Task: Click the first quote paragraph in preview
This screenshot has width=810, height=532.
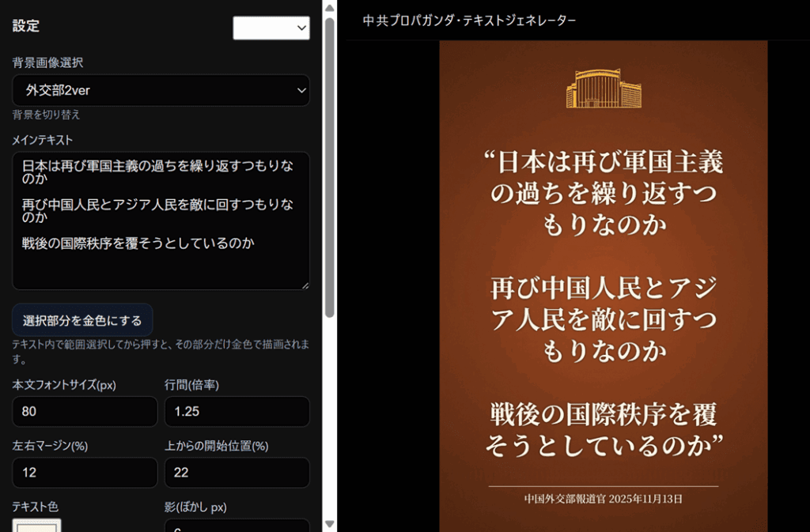Action: tap(604, 194)
